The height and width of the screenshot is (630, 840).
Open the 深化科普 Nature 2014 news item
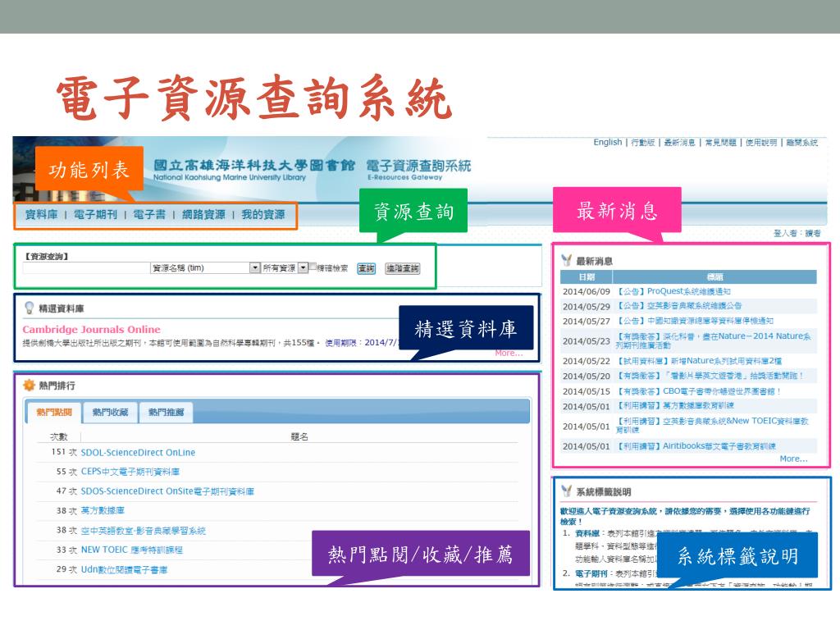[714, 340]
